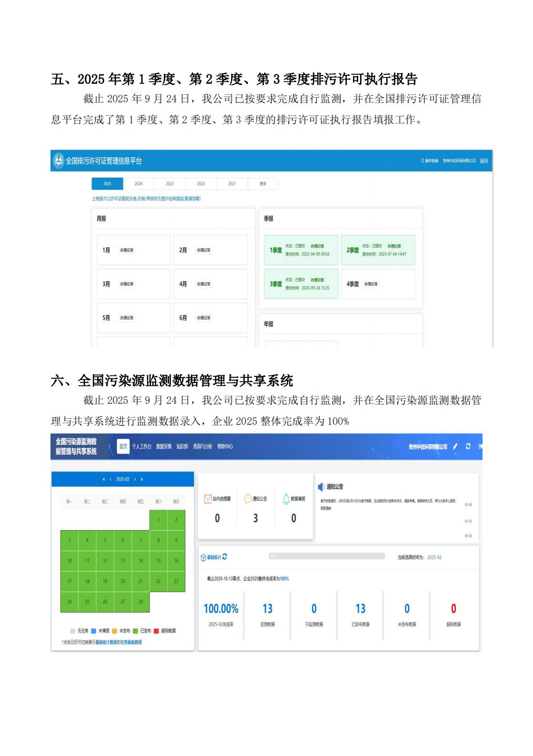Click the 站内信提醒 envelope icon

(x=208, y=499)
